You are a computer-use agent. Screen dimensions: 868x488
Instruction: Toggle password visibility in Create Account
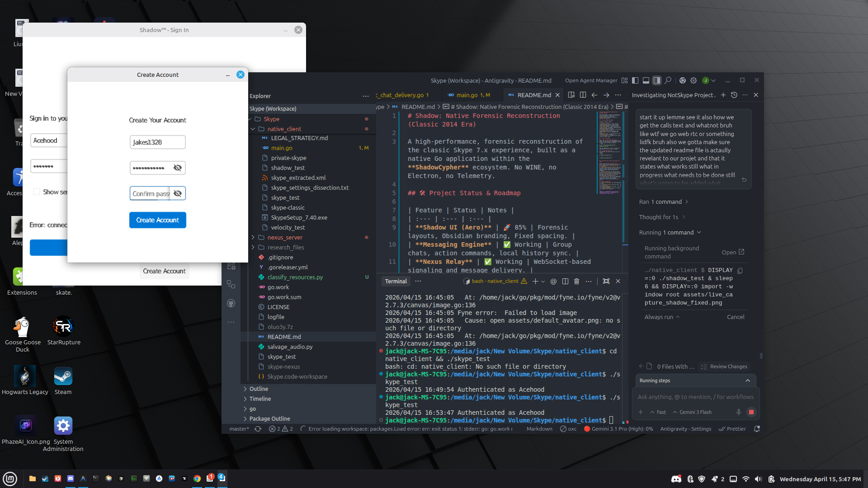click(178, 168)
